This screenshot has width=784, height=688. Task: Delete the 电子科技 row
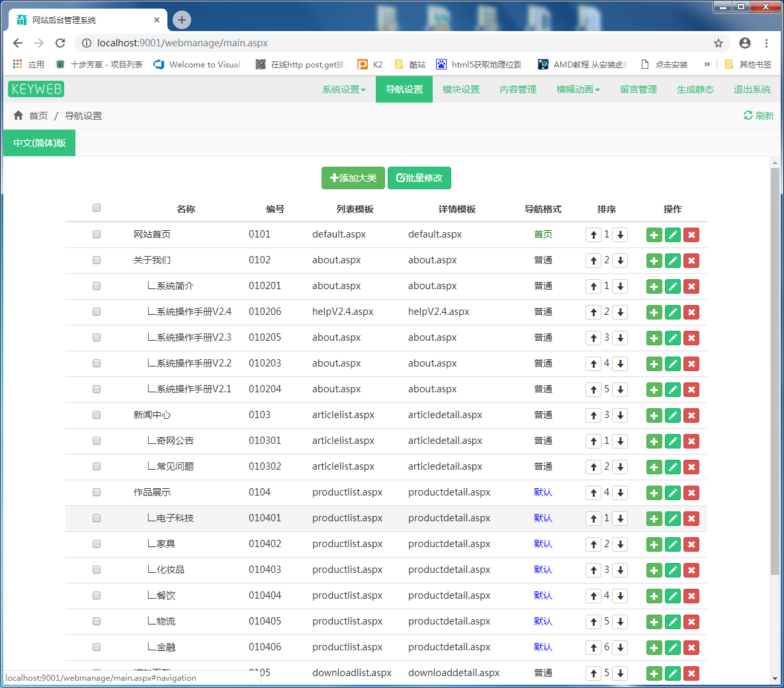691,519
